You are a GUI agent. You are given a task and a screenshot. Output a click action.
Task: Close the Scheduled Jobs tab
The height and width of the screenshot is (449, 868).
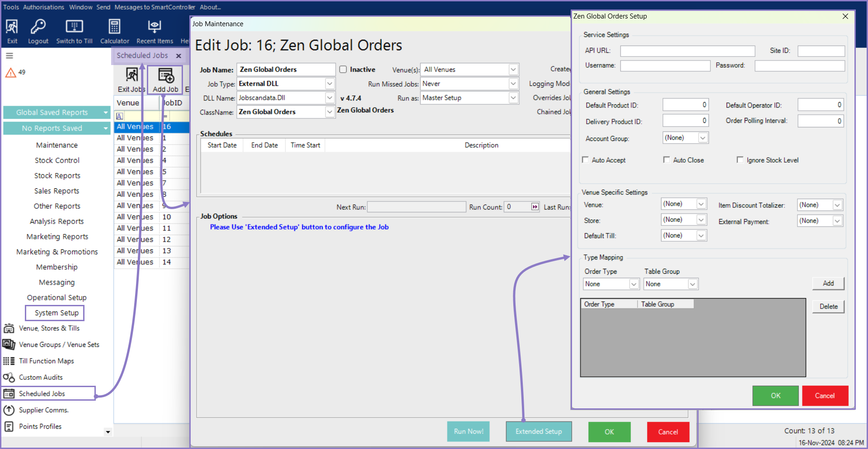pyautogui.click(x=178, y=56)
